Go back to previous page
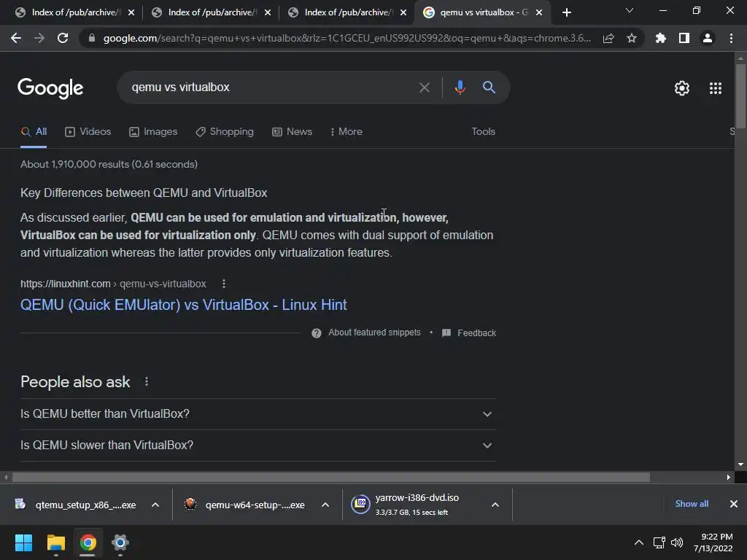 16,38
